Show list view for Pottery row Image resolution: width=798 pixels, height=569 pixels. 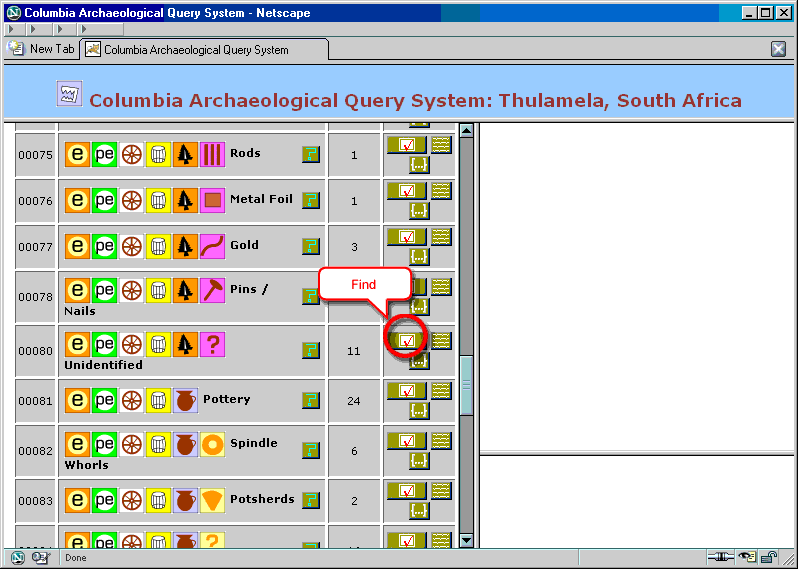[x=441, y=391]
